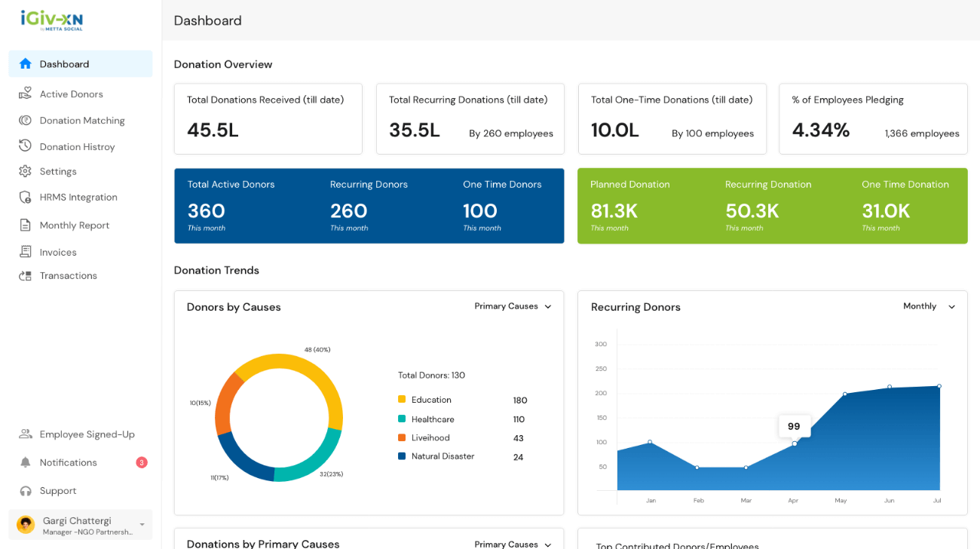Viewport: 980px width, 549px height.
Task: Click the Settings gear icon
Action: pos(26,171)
